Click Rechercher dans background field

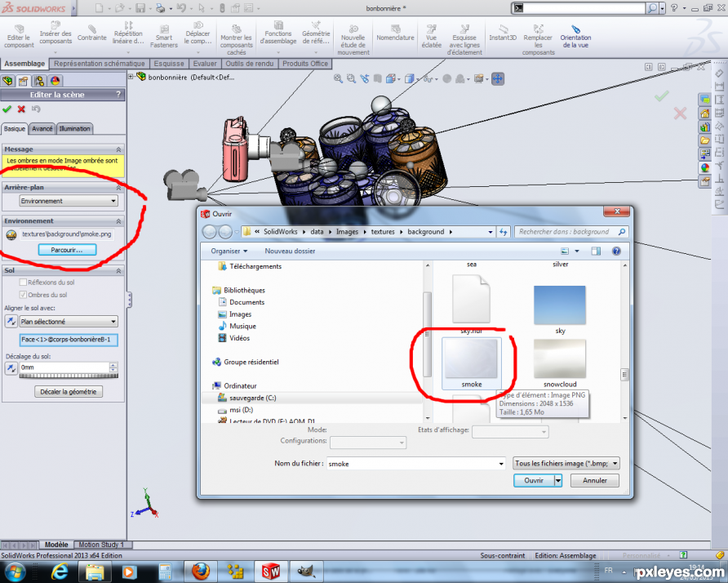tap(571, 231)
